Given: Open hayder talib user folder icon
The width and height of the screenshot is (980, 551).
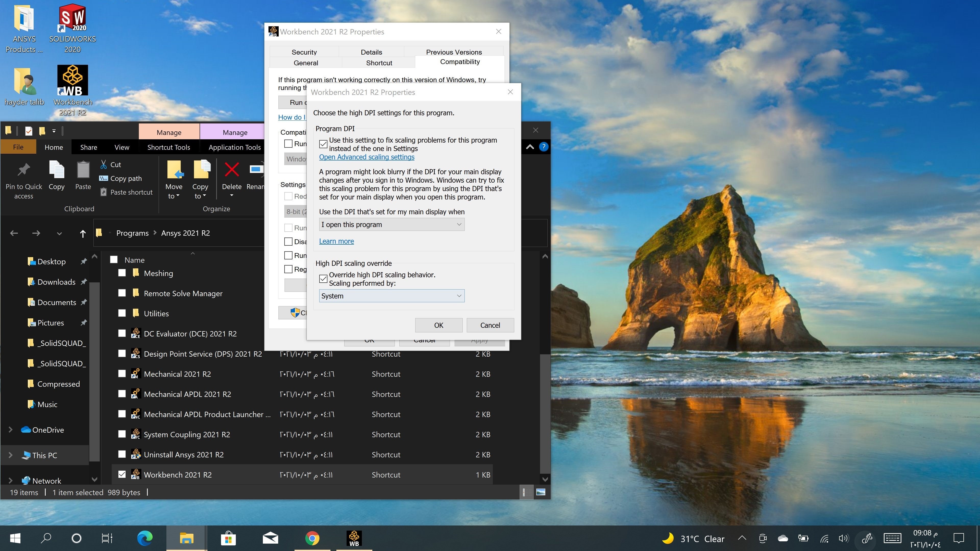Looking at the screenshot, I should [x=24, y=86].
